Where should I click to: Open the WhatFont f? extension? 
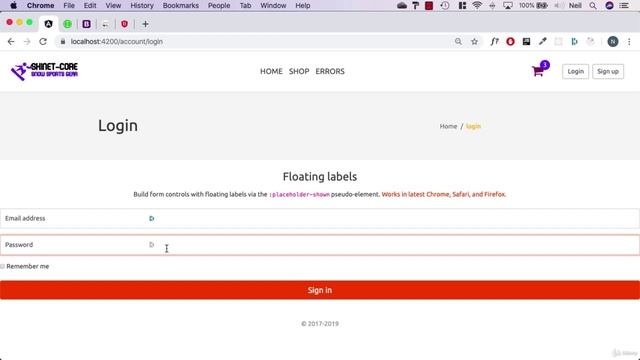click(x=494, y=42)
